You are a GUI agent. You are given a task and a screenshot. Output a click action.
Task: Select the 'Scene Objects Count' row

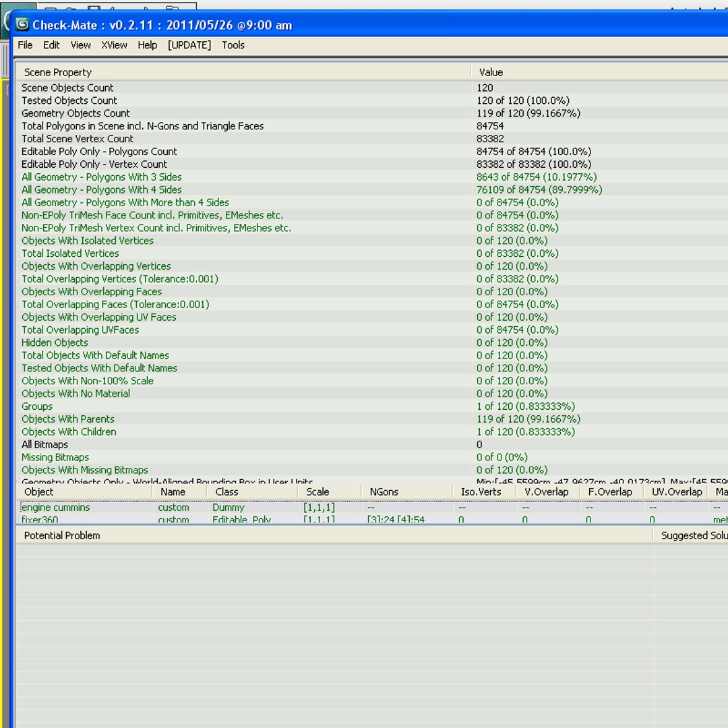pyautogui.click(x=372, y=88)
